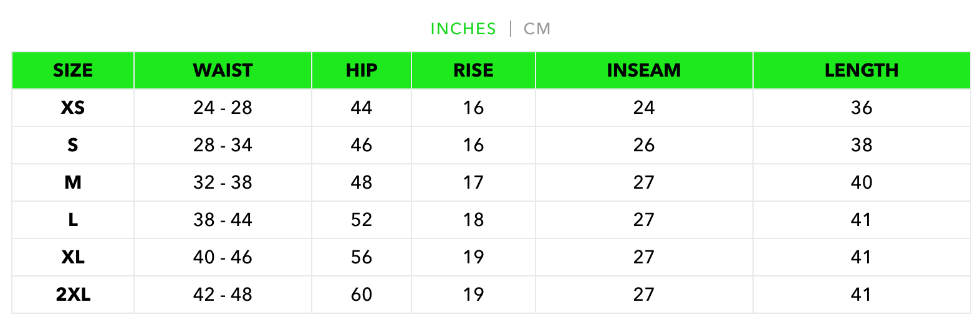Select the M size row label
The height and width of the screenshot is (335, 980).
click(73, 182)
